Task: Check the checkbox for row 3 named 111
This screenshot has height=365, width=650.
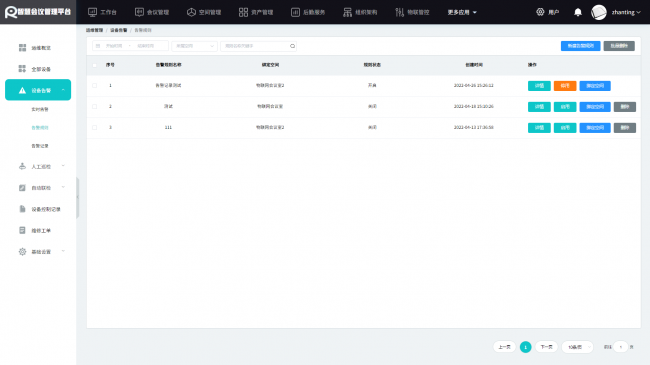Action: [95, 127]
